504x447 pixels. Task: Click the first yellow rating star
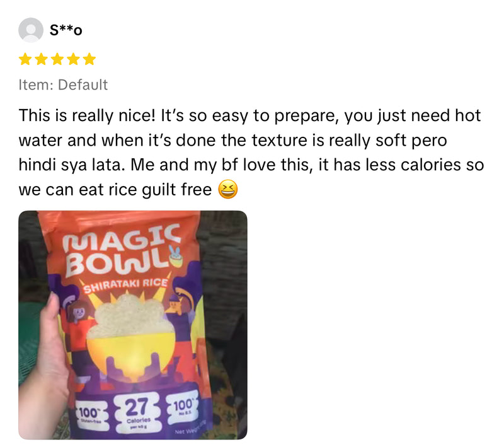click(x=25, y=59)
